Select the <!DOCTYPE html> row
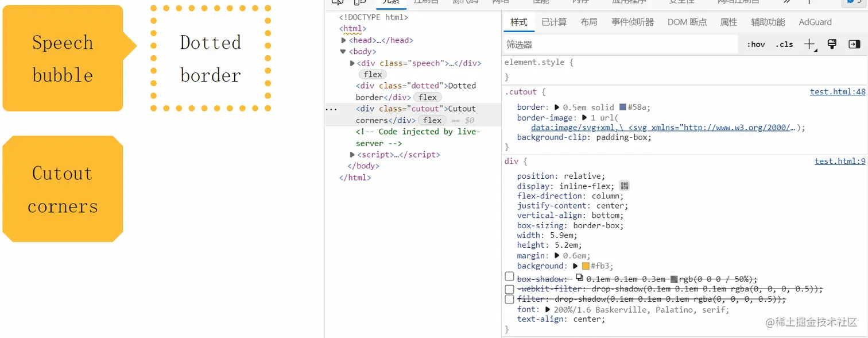 tap(374, 17)
